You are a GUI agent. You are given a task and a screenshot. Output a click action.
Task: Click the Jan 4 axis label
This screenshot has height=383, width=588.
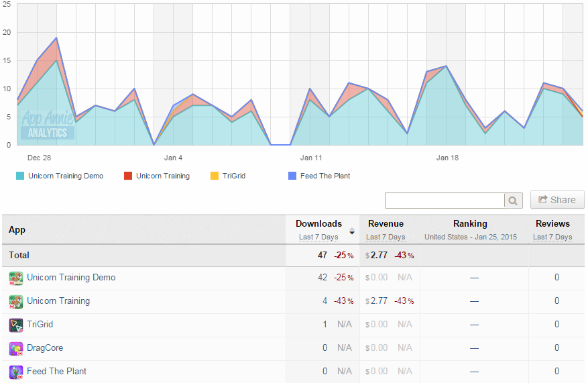click(x=173, y=158)
